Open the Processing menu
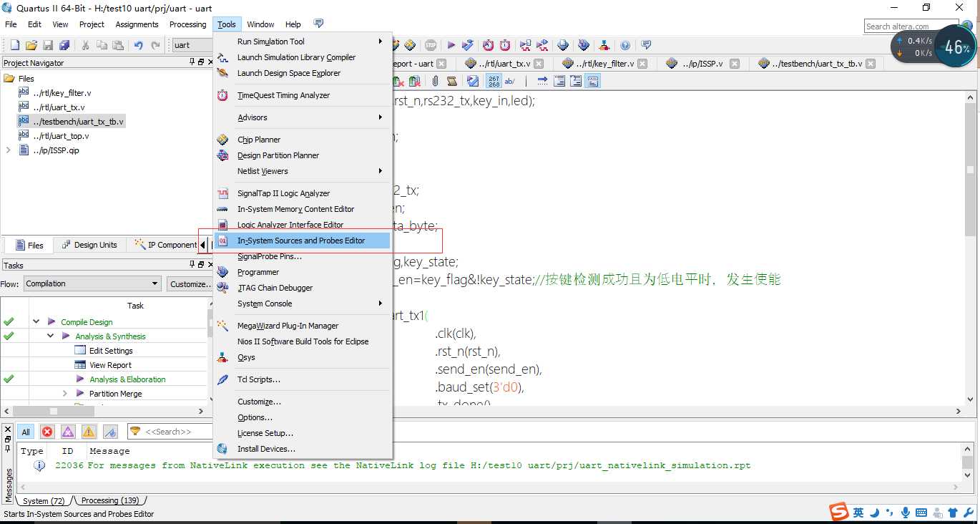The width and height of the screenshot is (980, 524). pyautogui.click(x=187, y=24)
